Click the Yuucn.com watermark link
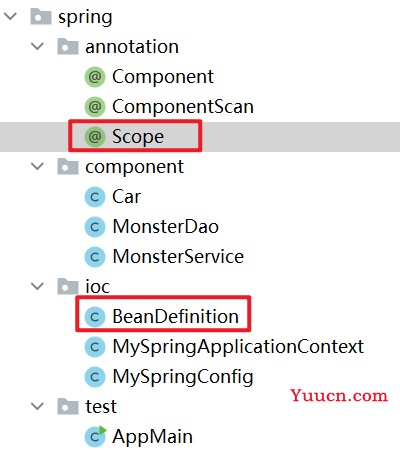The width and height of the screenshot is (400, 450). 339,396
